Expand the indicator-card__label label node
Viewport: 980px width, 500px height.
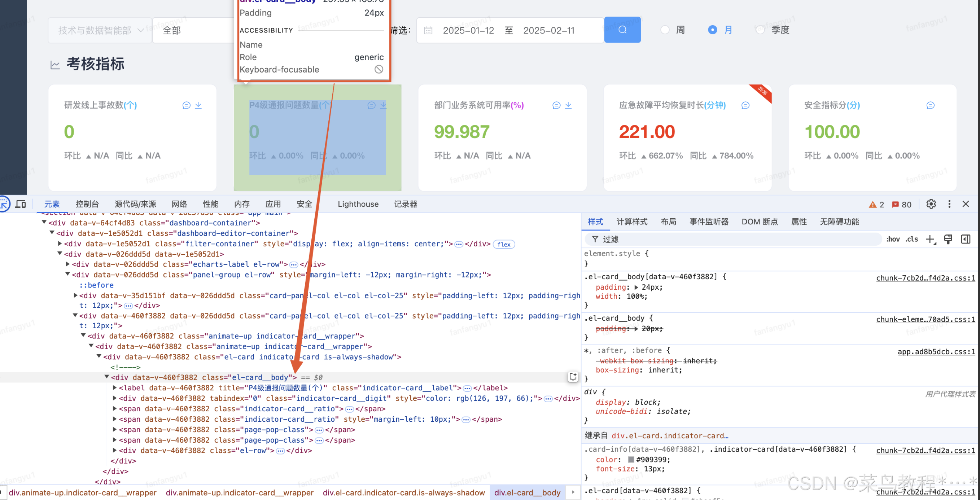point(114,388)
